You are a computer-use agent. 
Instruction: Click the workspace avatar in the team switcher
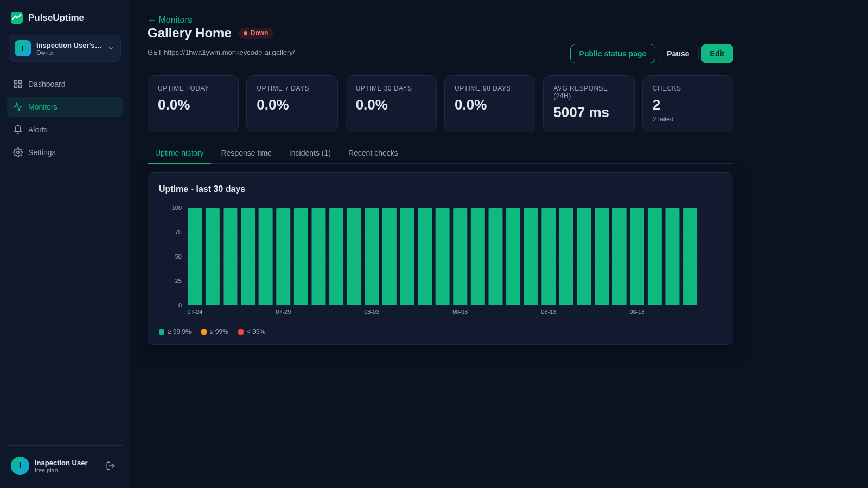tap(23, 48)
